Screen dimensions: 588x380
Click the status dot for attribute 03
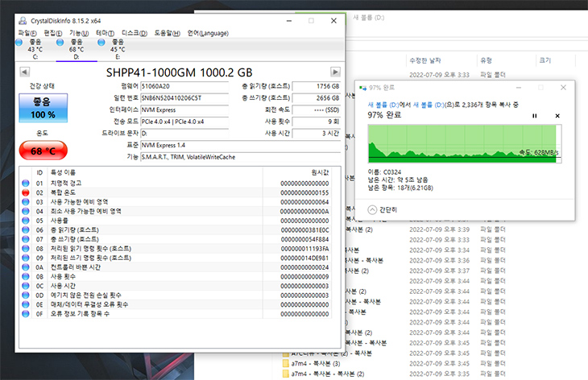pyautogui.click(x=26, y=202)
